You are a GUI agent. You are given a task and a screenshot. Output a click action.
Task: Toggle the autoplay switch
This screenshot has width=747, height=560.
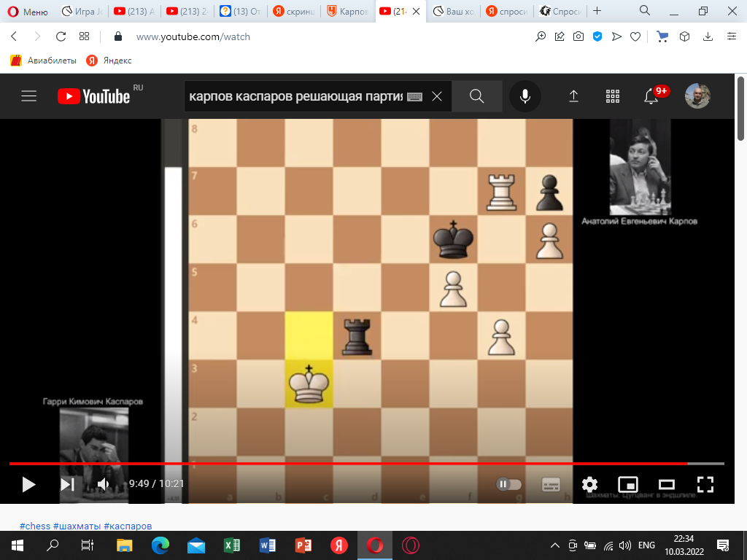pos(509,484)
